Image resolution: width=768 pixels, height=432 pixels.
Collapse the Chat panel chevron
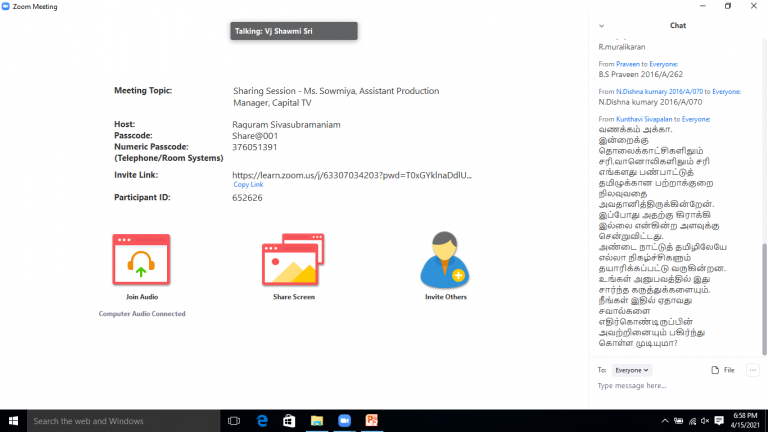point(601,26)
